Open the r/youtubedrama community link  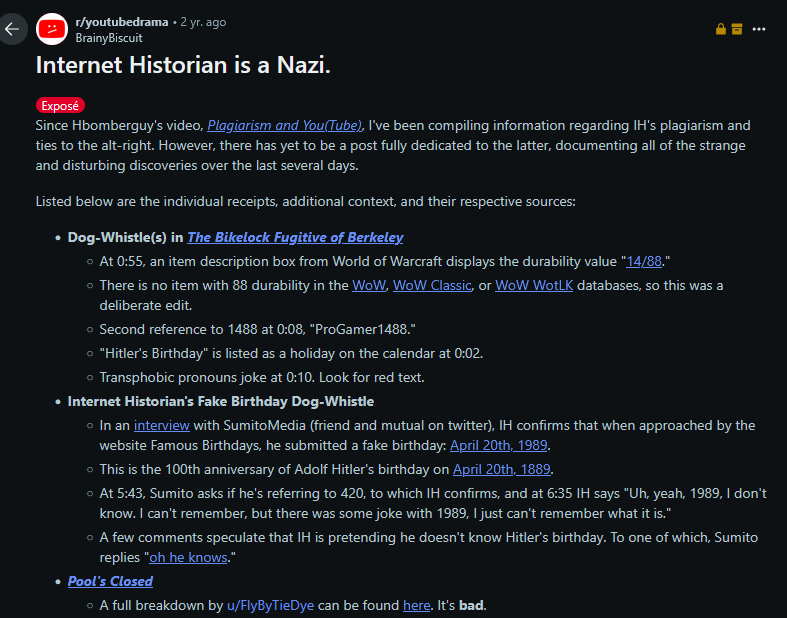click(x=121, y=22)
